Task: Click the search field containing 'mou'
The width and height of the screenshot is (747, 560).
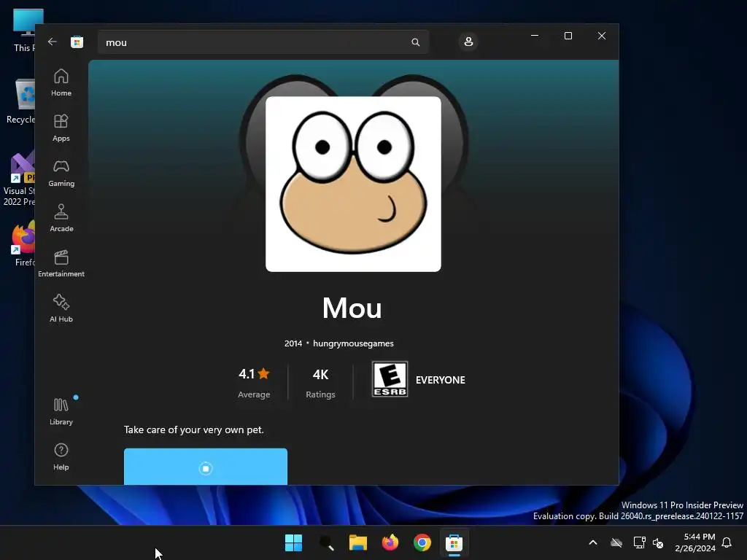Action: [263, 42]
